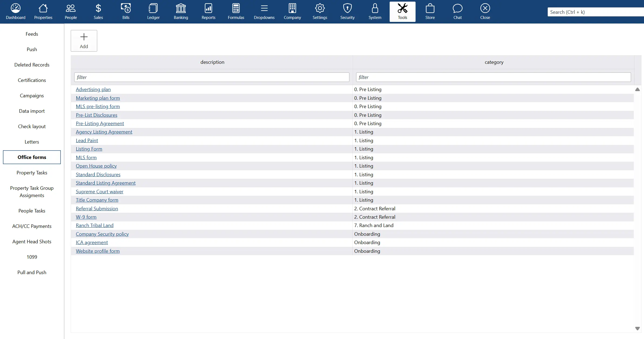Focus the description filter field
Viewport: 644px width, 339px height.
click(212, 77)
